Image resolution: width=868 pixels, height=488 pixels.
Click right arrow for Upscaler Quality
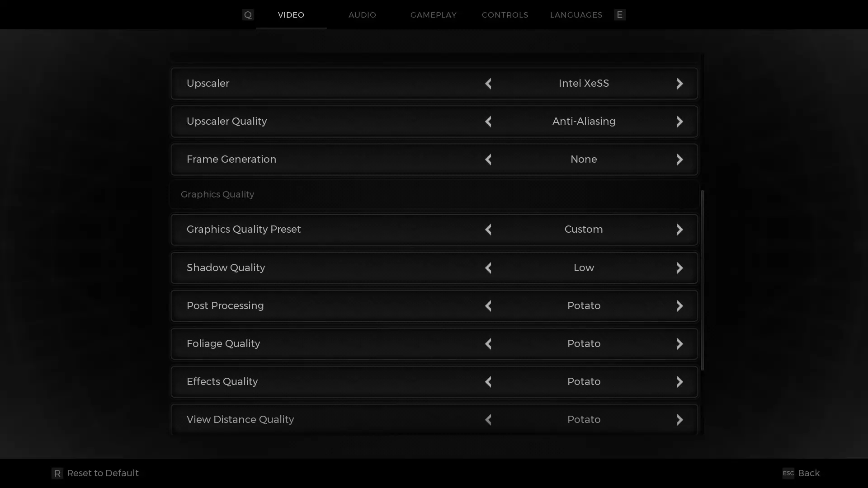tap(679, 122)
